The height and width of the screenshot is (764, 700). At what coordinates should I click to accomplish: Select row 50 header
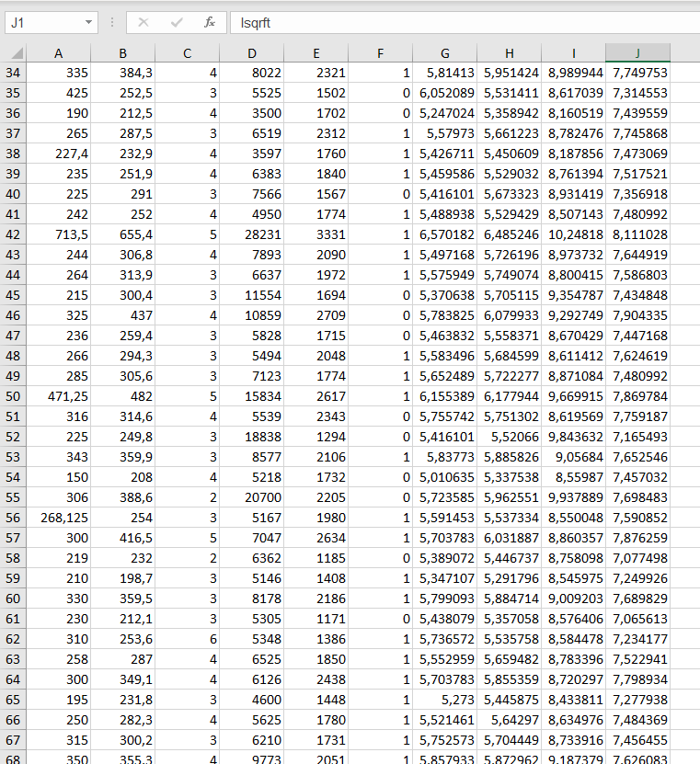13,396
